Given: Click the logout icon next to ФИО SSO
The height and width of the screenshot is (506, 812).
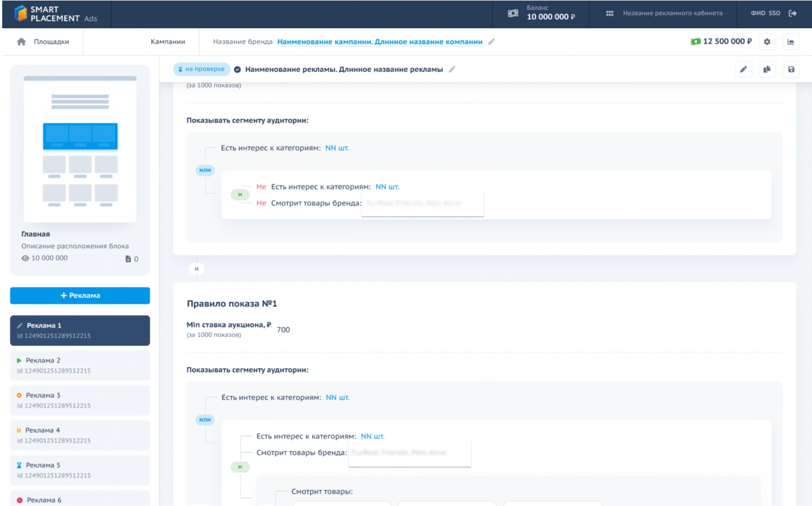Looking at the screenshot, I should coord(793,13).
